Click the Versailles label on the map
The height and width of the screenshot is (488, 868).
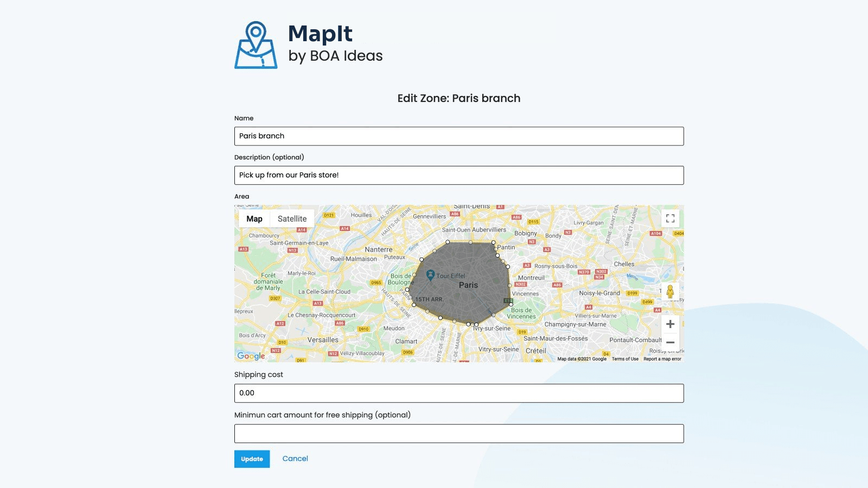[x=323, y=340]
